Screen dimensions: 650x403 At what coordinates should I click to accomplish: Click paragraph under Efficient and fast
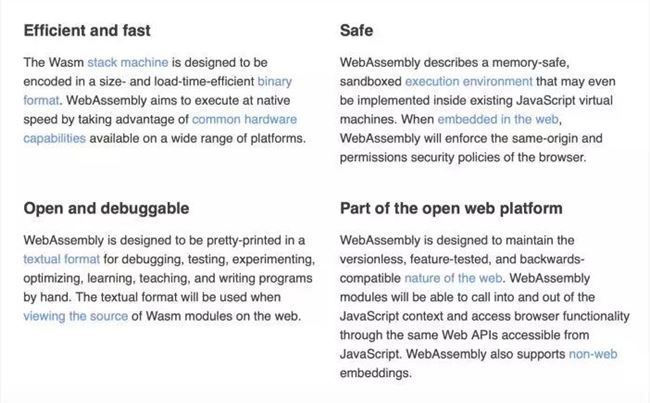165,100
